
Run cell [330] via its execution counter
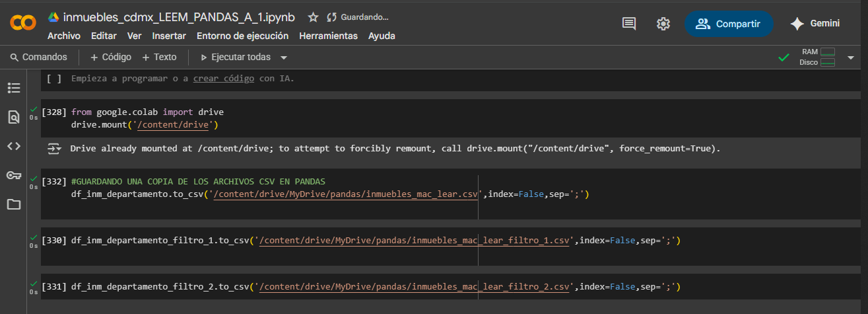coord(53,241)
